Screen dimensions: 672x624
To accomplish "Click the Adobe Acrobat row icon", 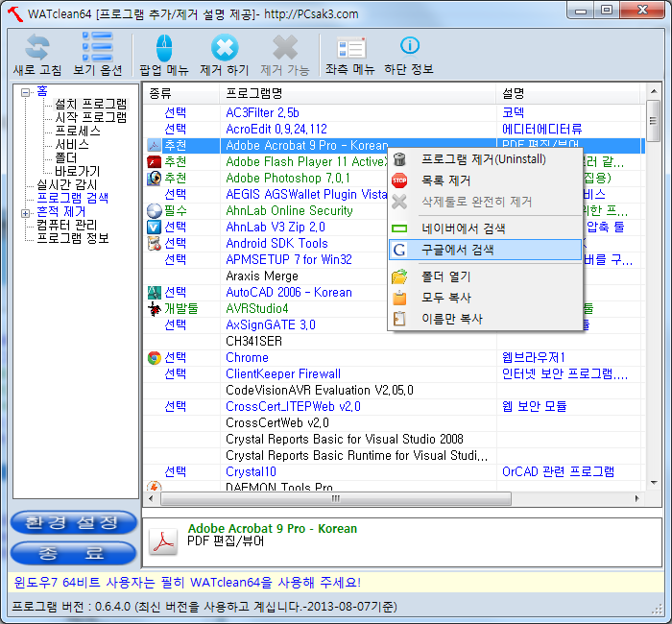I will click(x=154, y=145).
